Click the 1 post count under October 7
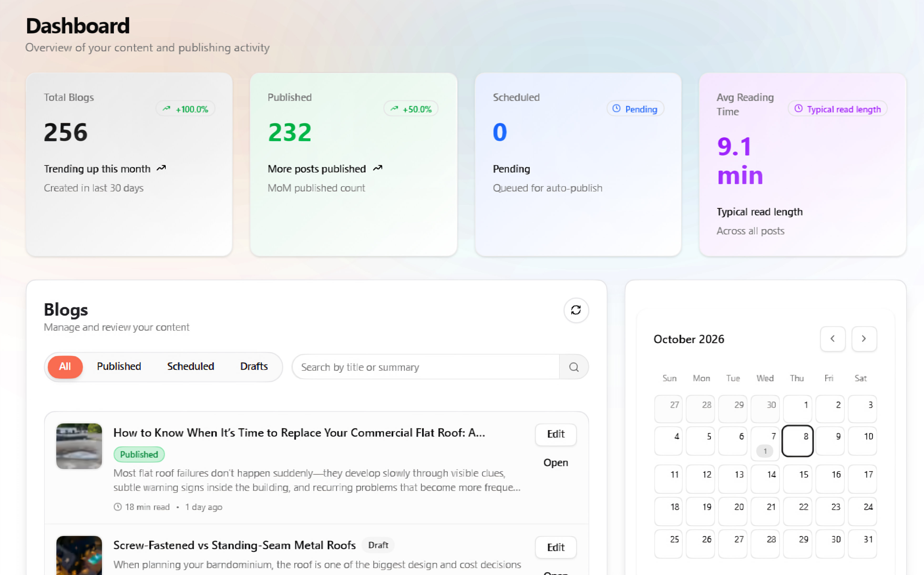The height and width of the screenshot is (575, 924). click(x=765, y=451)
